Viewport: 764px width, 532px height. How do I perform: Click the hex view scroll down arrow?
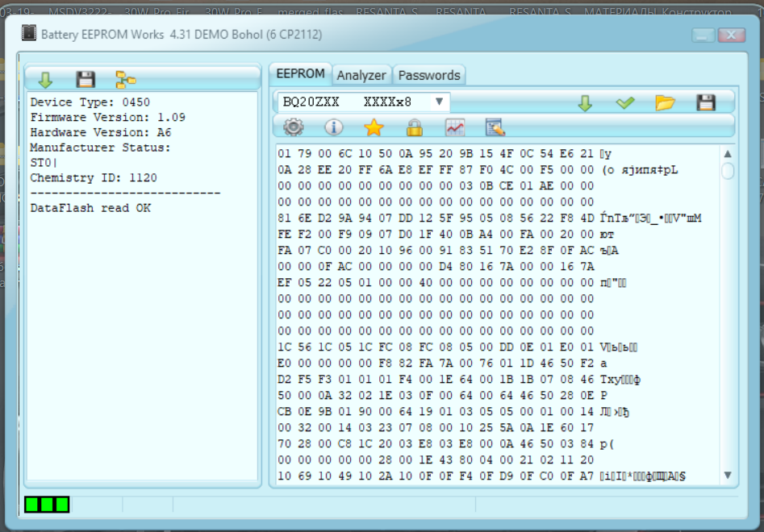[x=728, y=475]
